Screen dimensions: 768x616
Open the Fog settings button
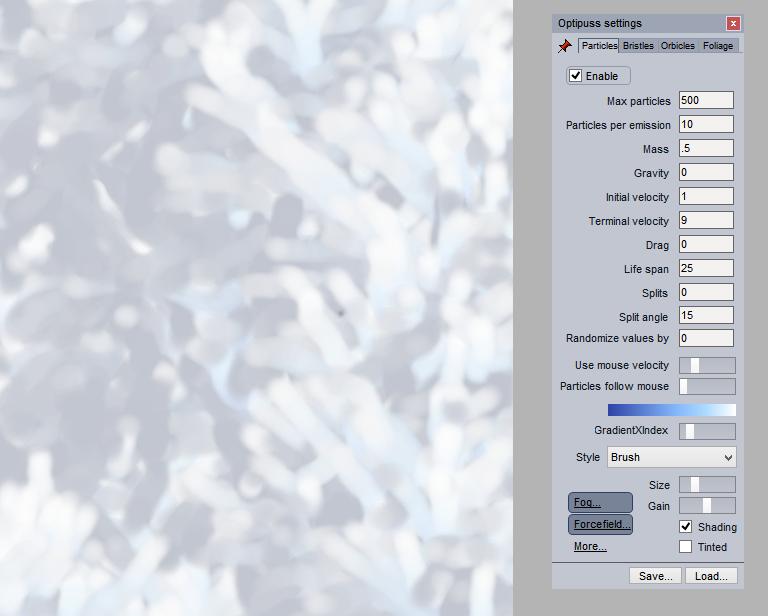600,502
